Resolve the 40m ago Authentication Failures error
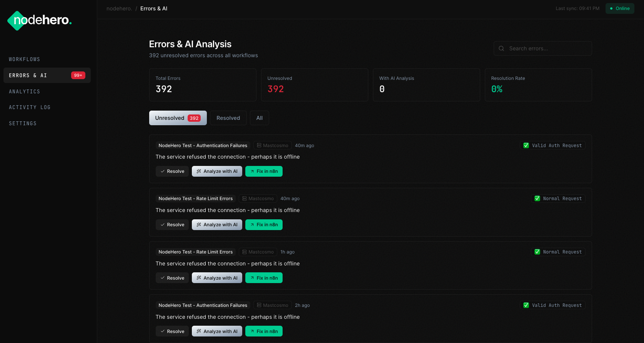The width and height of the screenshot is (644, 343). click(172, 171)
